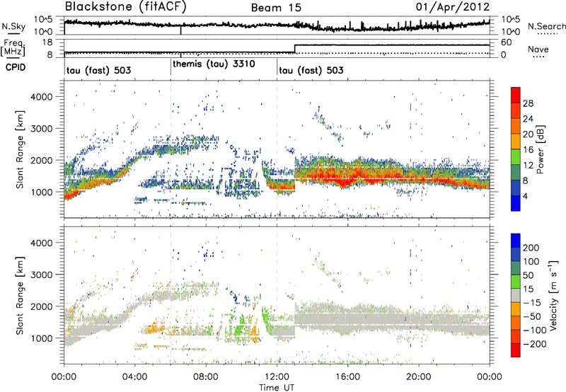566x392 pixels.
Task: Click the date '01/Apr/2012'
Action: tap(453, 7)
